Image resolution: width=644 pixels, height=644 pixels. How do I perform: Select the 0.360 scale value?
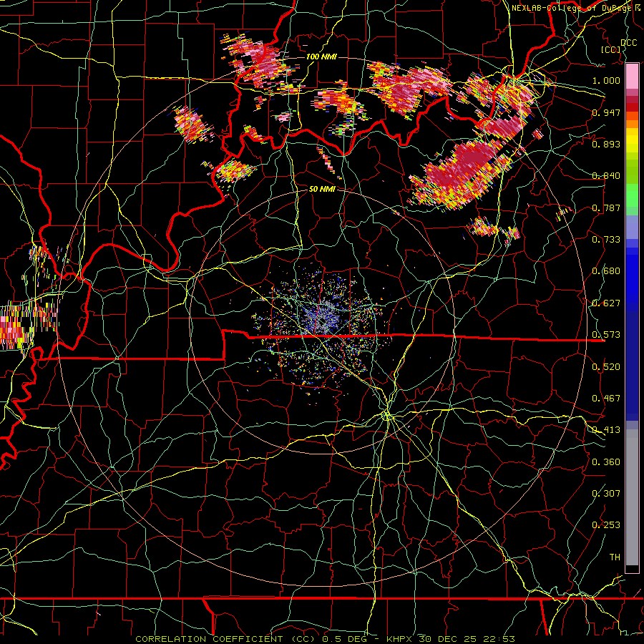pos(606,462)
